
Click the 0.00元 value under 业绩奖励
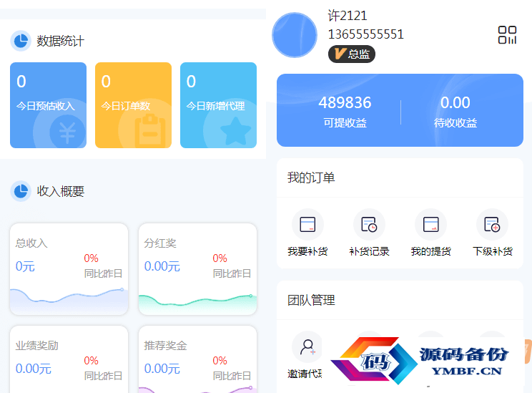pyautogui.click(x=33, y=369)
